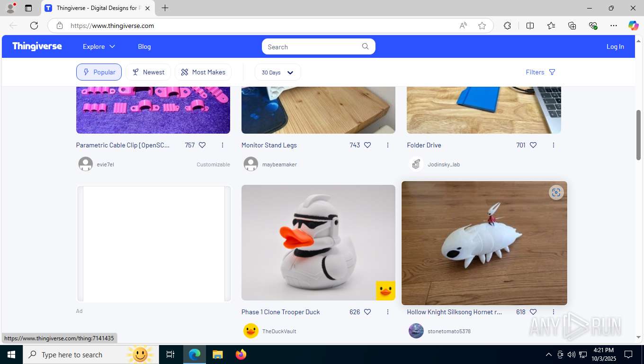Open the Windows Start menu
The width and height of the screenshot is (644, 364).
click(11, 355)
